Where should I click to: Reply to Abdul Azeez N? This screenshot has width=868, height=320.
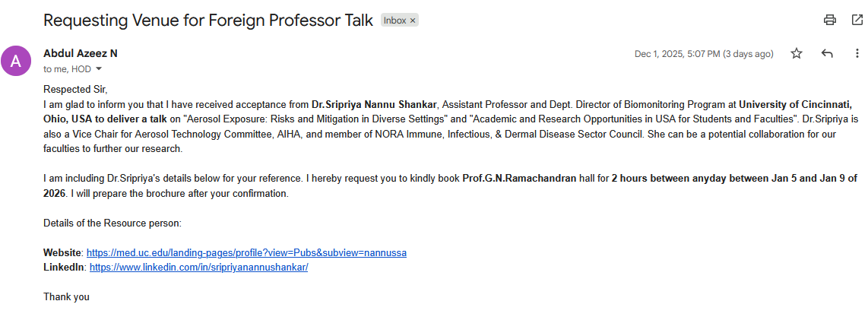[827, 53]
